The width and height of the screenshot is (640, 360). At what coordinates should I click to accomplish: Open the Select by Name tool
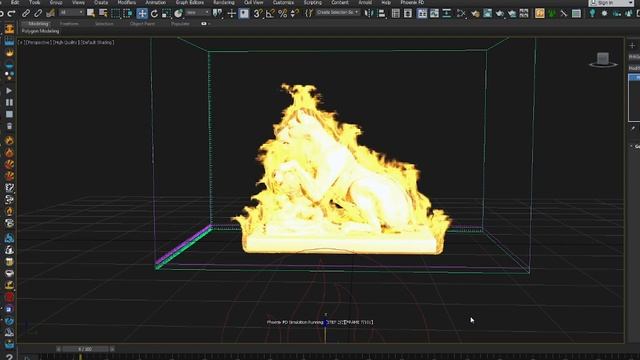click(103, 13)
